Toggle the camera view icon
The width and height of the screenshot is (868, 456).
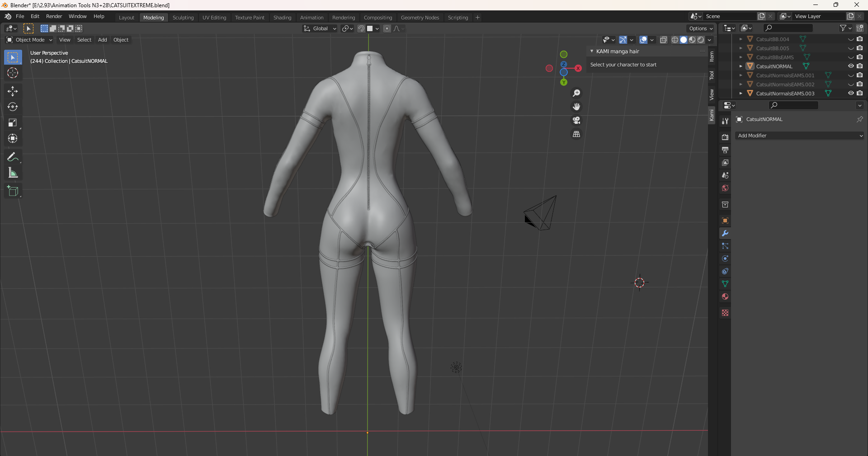(576, 120)
